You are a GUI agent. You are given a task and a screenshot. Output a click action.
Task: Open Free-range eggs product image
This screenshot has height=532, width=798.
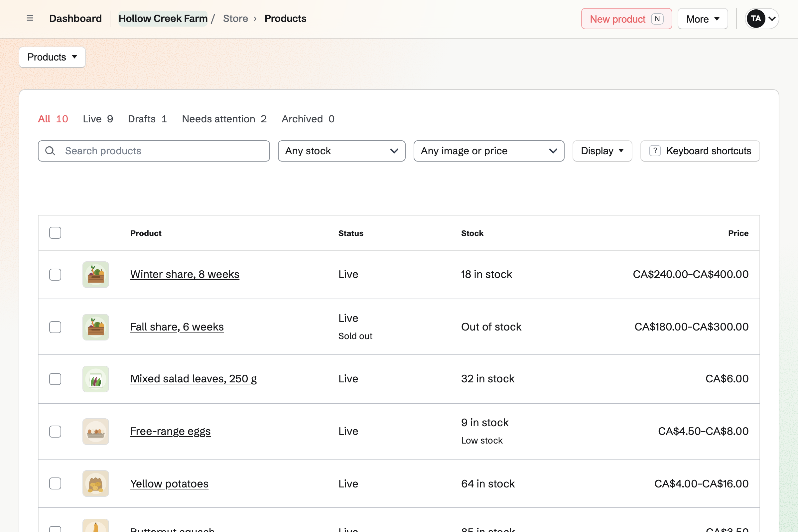tap(96, 432)
